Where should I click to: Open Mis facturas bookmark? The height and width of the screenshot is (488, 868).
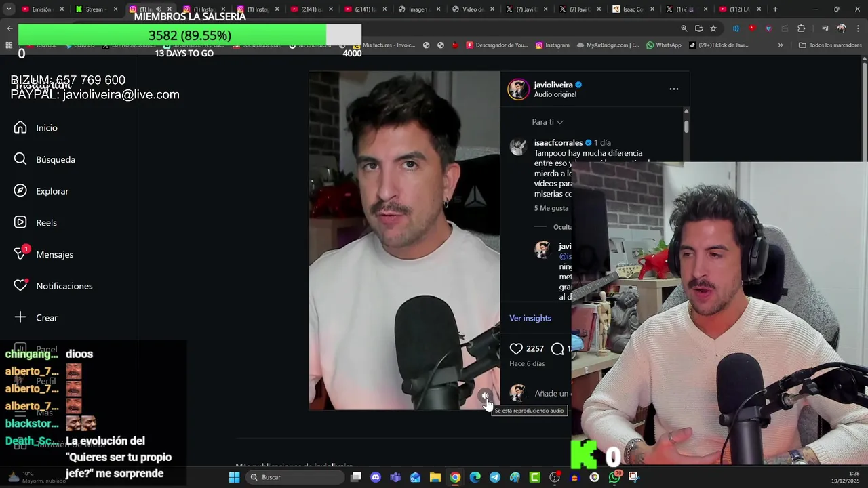click(383, 45)
